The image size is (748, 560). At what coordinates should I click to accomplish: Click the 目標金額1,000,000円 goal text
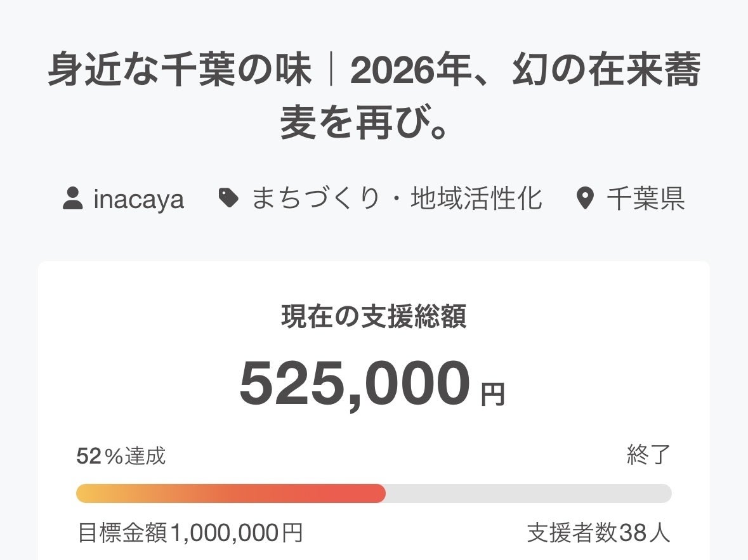click(x=190, y=533)
